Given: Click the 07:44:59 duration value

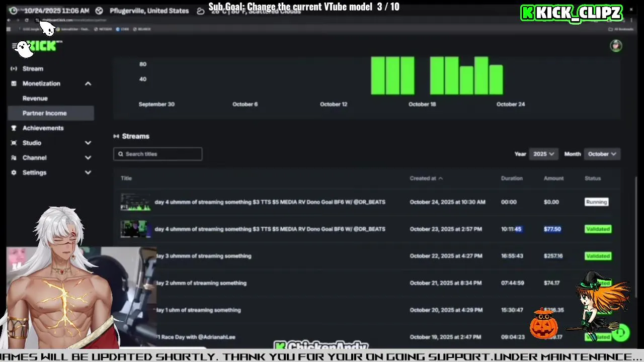Looking at the screenshot, I should coord(512,283).
